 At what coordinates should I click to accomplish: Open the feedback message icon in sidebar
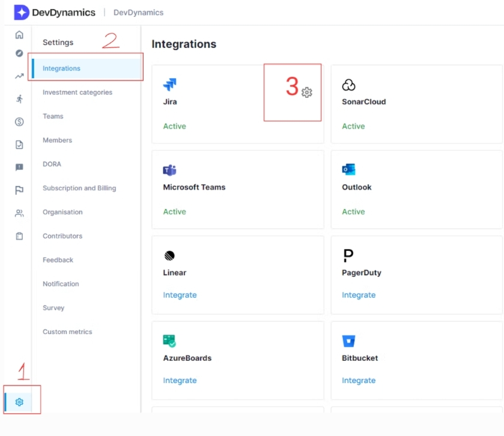(19, 167)
